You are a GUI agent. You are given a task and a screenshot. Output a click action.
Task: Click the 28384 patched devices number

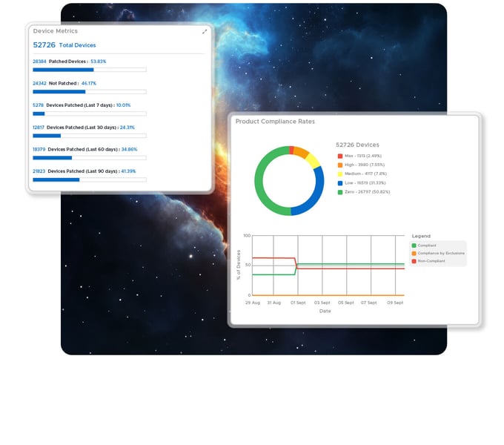pos(39,62)
